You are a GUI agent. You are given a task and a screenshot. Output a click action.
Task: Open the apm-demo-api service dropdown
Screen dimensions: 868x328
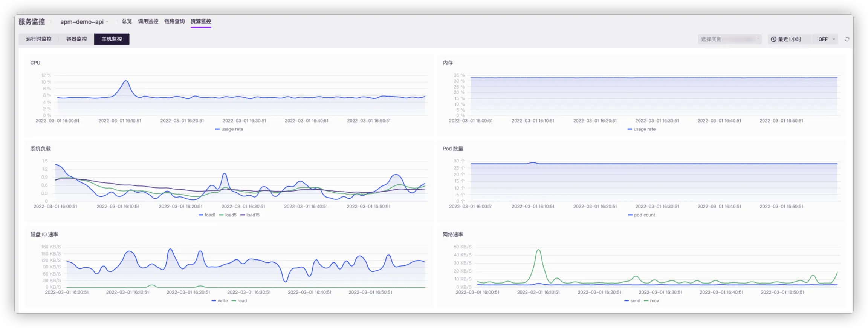[84, 22]
